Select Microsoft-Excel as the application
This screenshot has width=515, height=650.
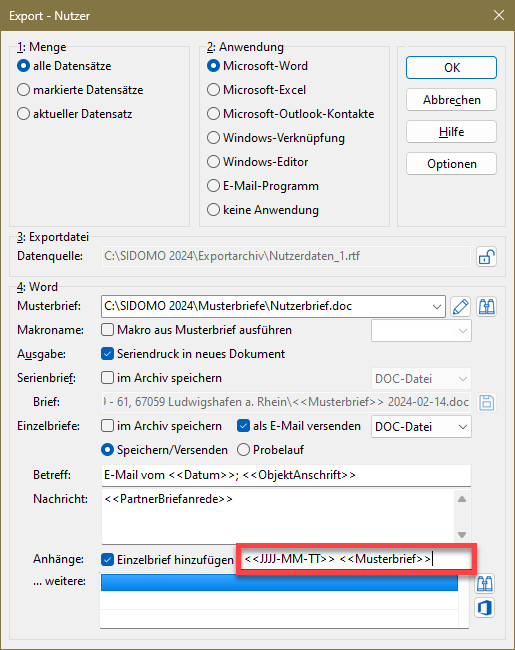(213, 90)
